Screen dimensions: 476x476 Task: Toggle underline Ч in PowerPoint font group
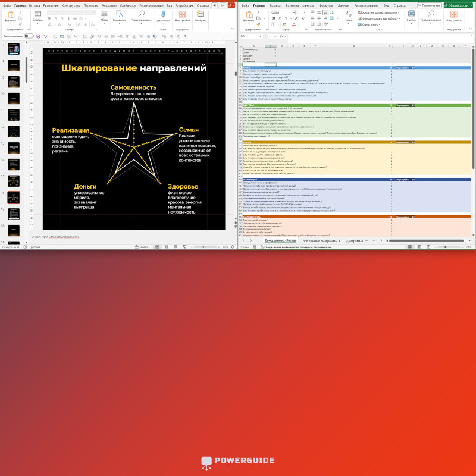click(x=62, y=18)
